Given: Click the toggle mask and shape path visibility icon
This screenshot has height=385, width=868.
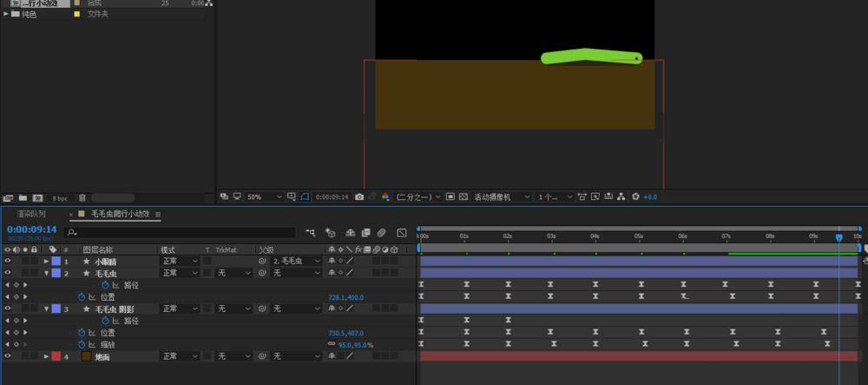Looking at the screenshot, I should coord(305,197).
